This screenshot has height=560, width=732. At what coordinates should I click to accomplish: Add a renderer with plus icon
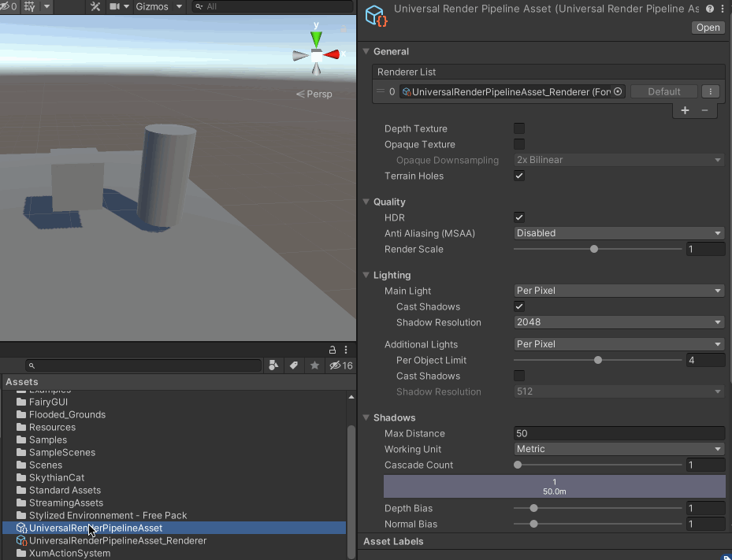pos(685,110)
